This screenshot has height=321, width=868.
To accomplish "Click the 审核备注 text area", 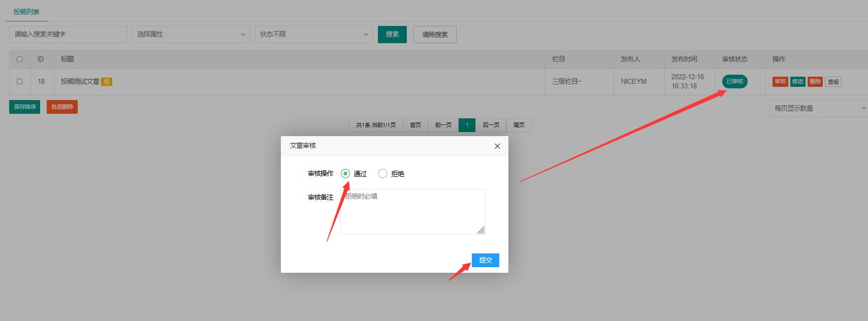I will 412,212.
